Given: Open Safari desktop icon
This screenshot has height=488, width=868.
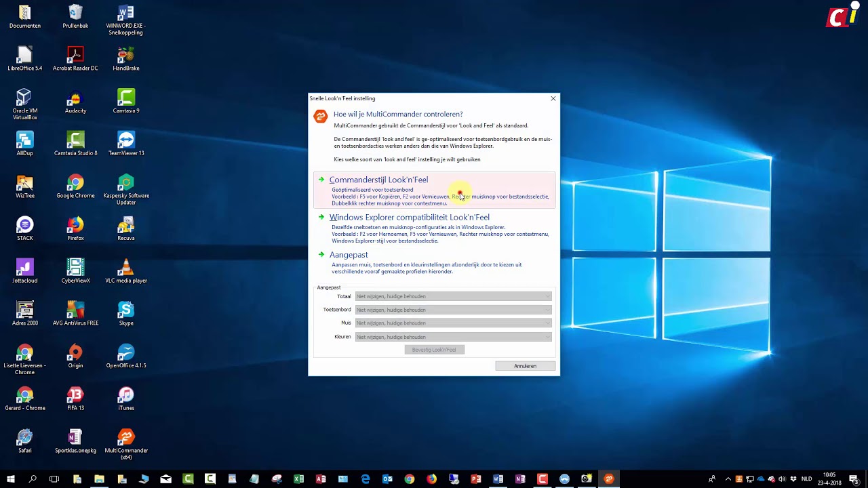Looking at the screenshot, I should pos(25,441).
